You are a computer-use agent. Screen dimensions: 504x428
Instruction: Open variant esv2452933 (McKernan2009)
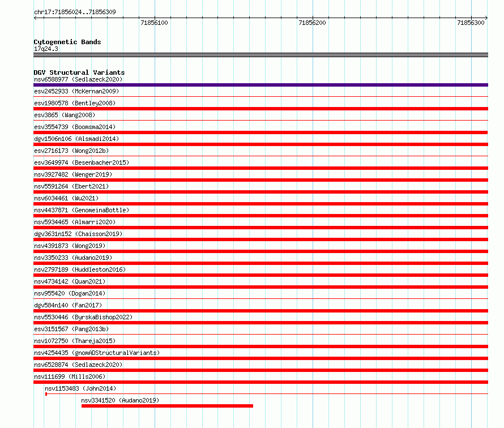[76, 91]
